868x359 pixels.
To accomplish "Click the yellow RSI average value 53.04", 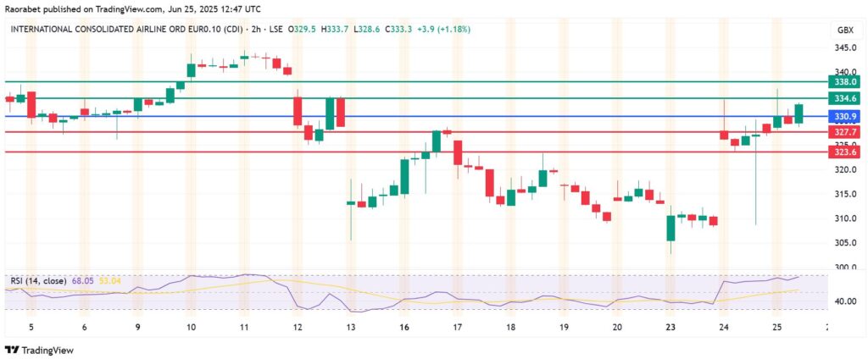I will (112, 280).
